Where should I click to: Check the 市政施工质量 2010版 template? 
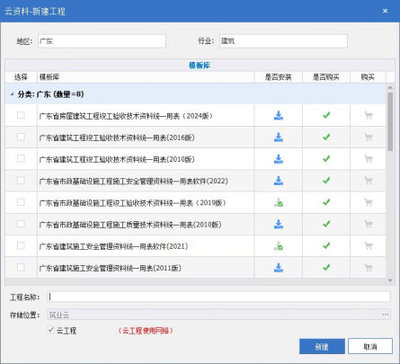coord(21,224)
